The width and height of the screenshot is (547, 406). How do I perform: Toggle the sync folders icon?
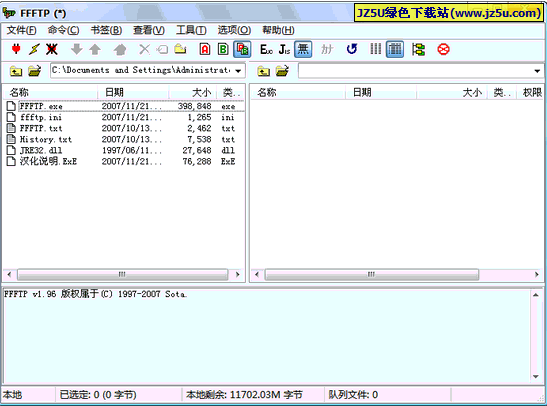click(418, 49)
